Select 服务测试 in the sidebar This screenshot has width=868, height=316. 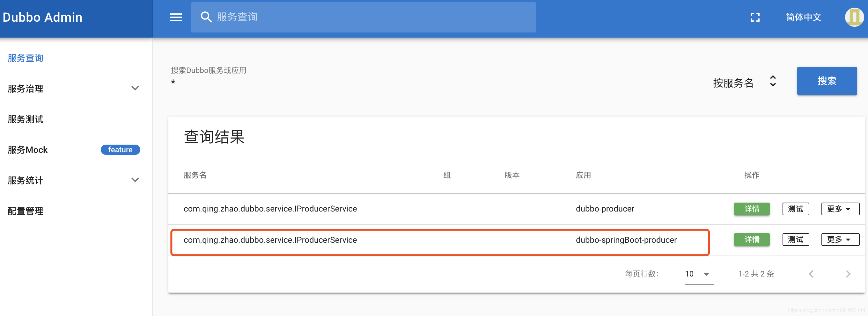click(x=26, y=119)
